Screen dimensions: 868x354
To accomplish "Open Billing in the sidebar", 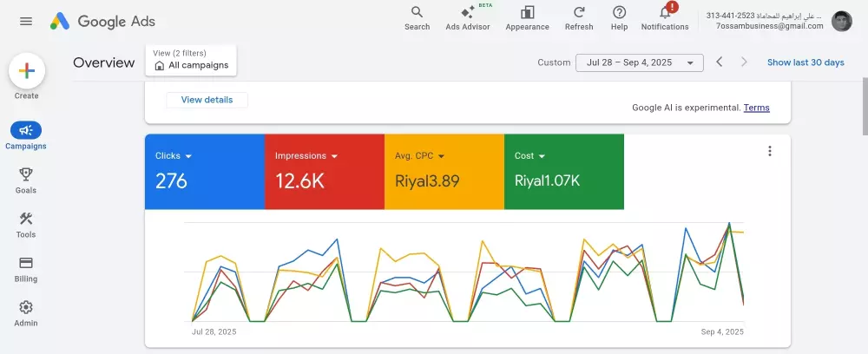I will pos(26,269).
